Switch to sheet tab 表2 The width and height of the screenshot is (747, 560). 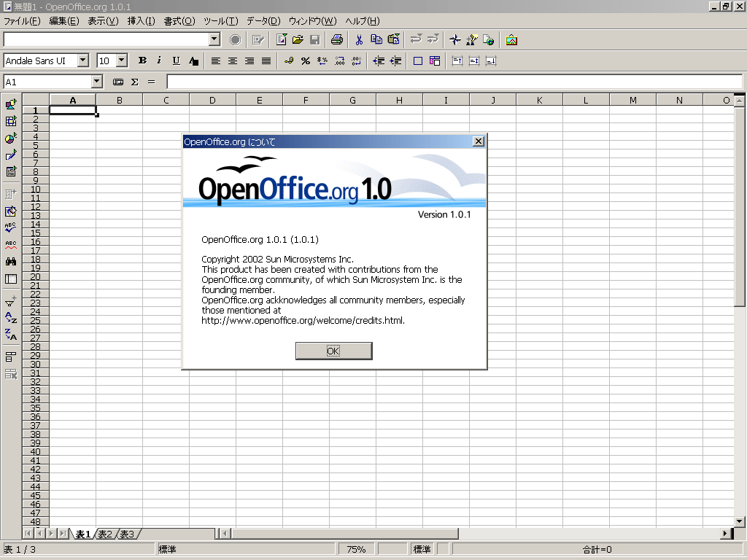click(x=105, y=534)
